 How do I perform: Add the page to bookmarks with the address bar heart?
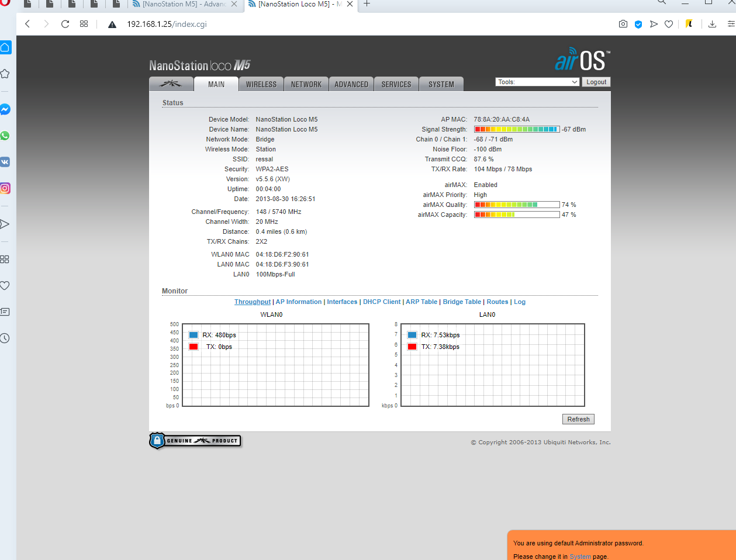(669, 24)
